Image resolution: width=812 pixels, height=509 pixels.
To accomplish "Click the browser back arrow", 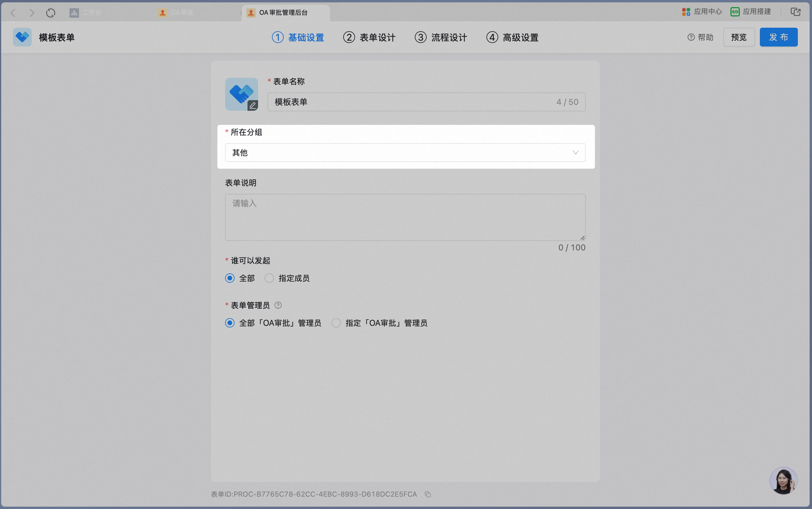I will [x=13, y=13].
